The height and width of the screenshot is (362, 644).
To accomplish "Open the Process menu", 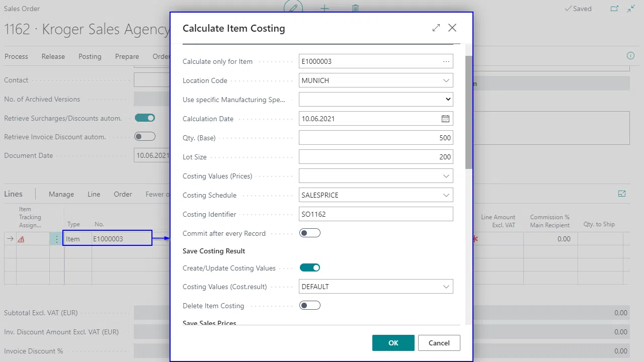I will pos(16,56).
